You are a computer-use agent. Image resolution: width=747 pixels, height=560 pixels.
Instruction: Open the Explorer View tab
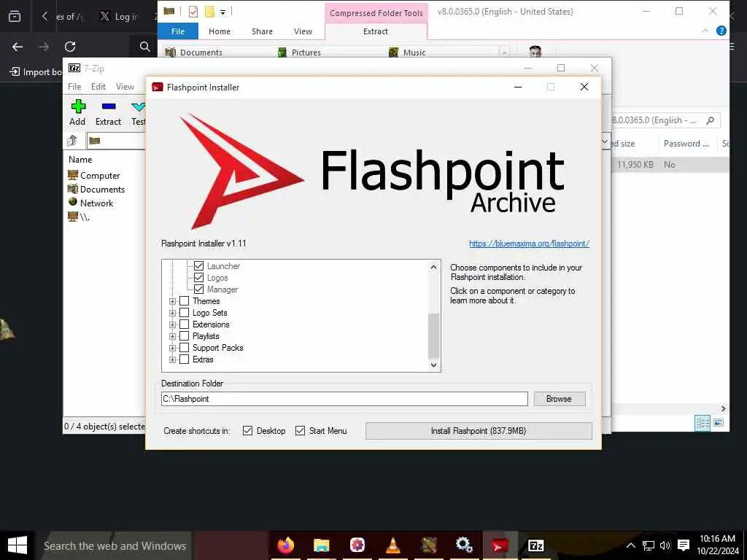pos(303,31)
